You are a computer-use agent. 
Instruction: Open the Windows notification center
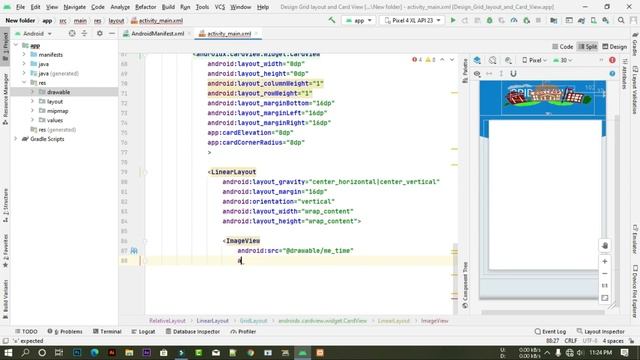click(624, 353)
